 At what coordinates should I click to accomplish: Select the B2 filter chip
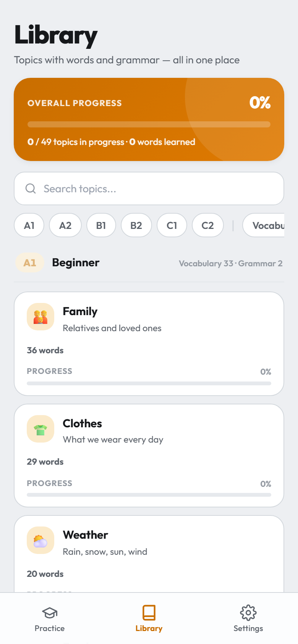click(x=136, y=225)
